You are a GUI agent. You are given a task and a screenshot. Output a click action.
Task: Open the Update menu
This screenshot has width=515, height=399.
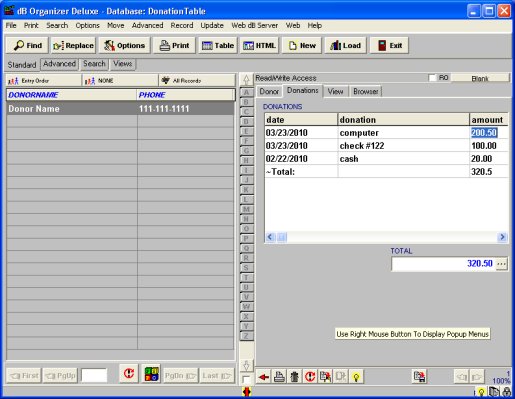coord(212,25)
